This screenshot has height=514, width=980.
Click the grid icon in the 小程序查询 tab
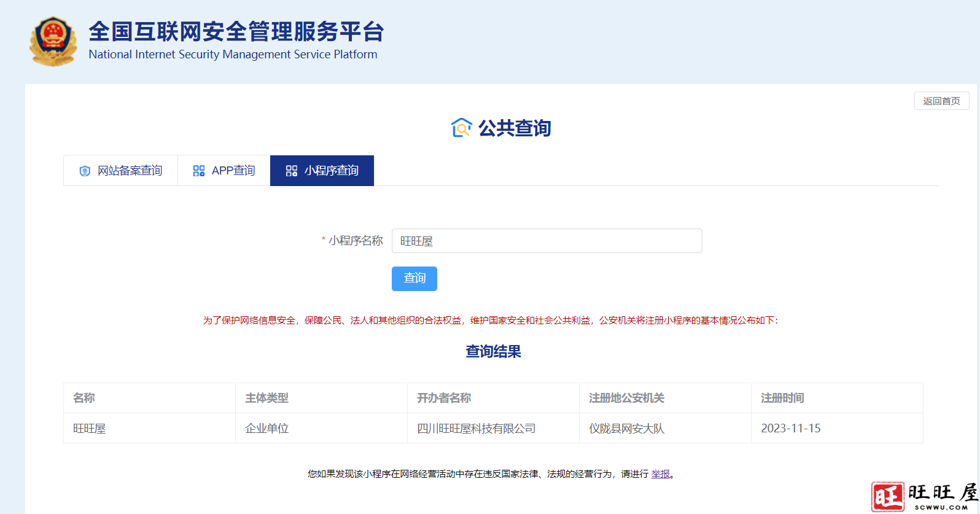292,171
